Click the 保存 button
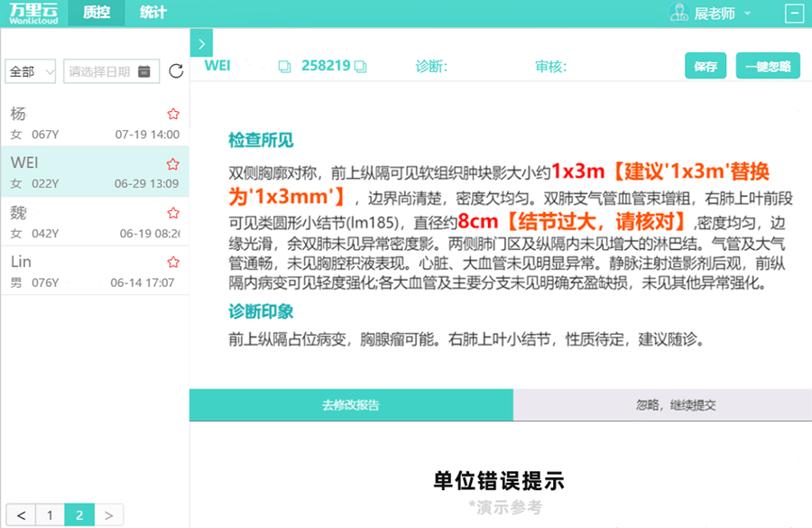Screen dimensions: 812x528 (x=706, y=66)
